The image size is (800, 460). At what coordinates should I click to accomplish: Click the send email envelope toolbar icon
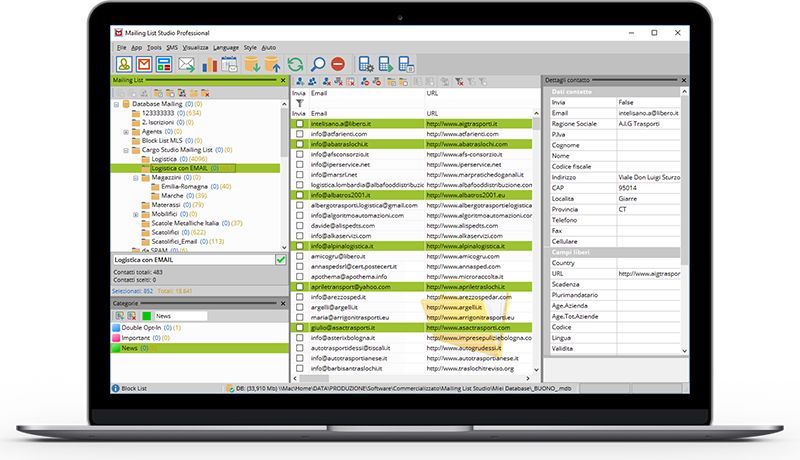(186, 65)
